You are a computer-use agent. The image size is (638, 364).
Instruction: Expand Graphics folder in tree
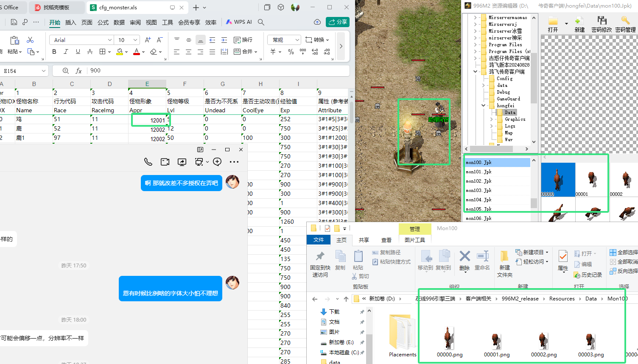tap(492, 119)
